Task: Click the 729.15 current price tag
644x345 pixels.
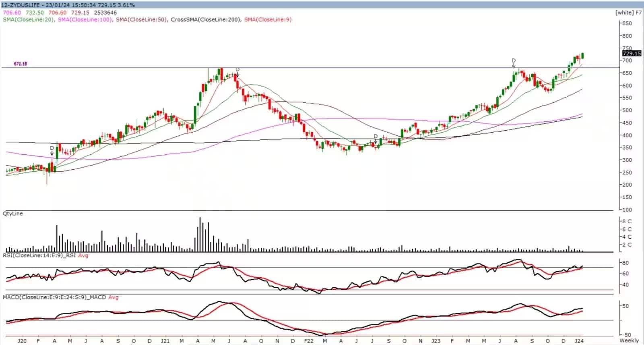Action: click(631, 53)
